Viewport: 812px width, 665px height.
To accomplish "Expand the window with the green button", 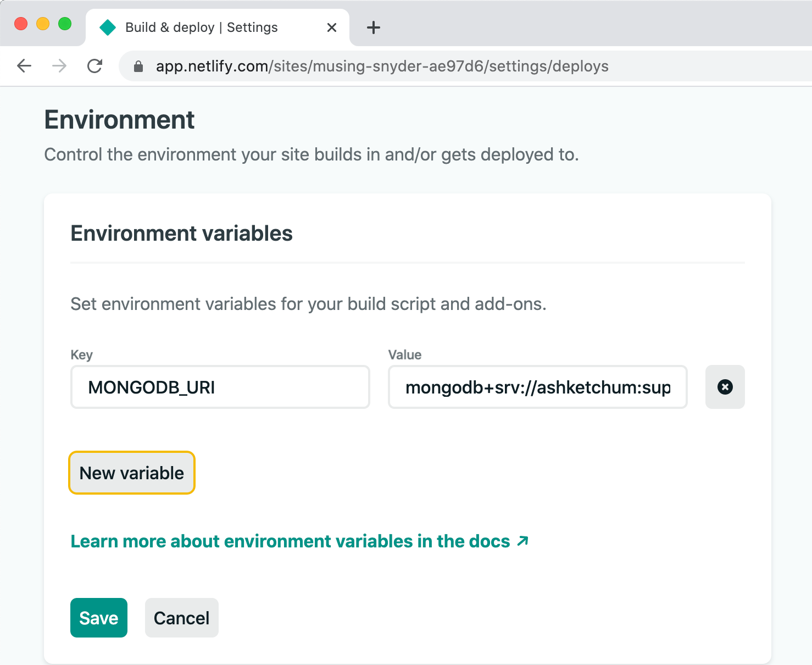I will (65, 24).
